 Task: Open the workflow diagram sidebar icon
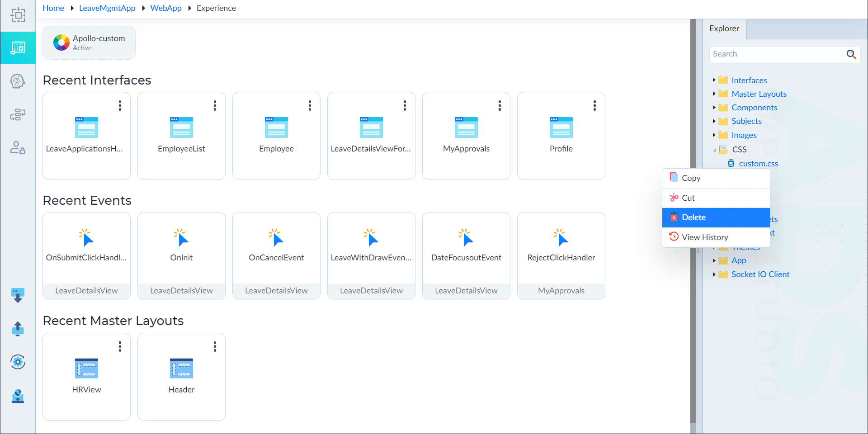(x=18, y=114)
